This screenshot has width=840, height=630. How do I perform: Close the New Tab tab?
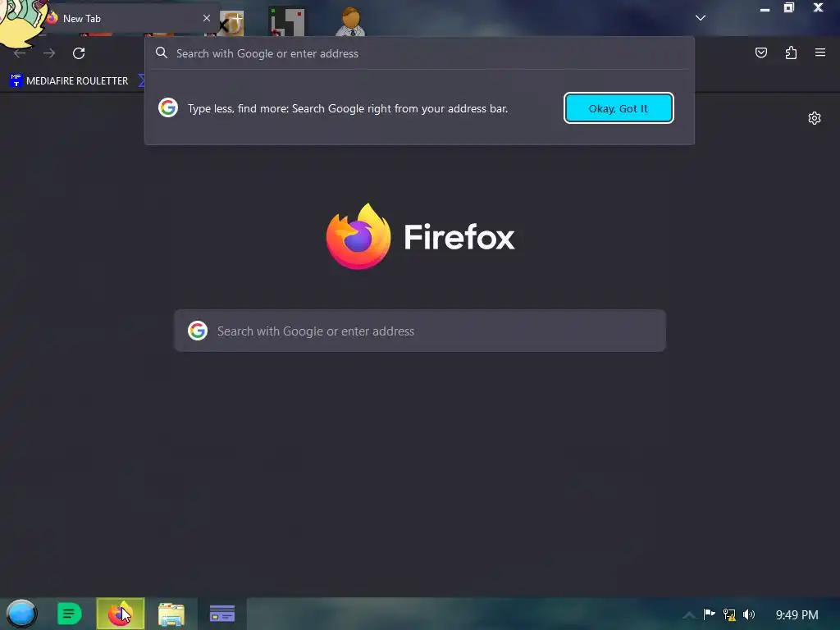click(x=207, y=18)
